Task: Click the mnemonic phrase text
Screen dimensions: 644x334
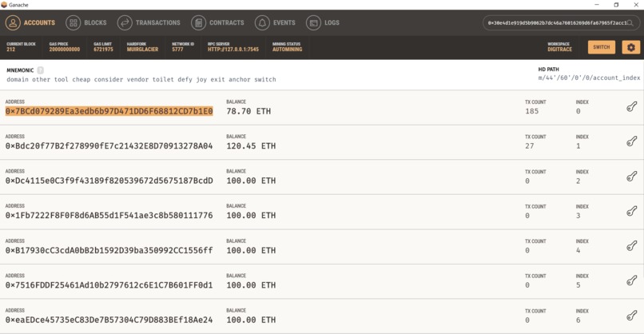Action: point(141,79)
